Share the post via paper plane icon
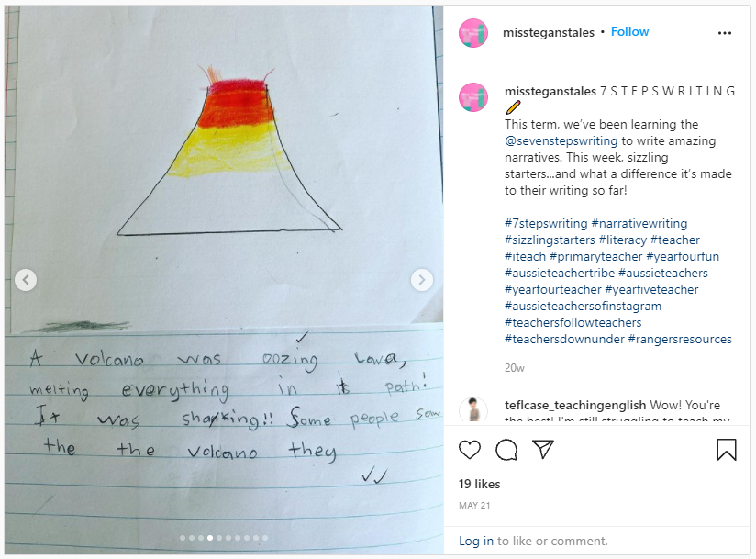This screenshot has width=756, height=559. point(543,449)
